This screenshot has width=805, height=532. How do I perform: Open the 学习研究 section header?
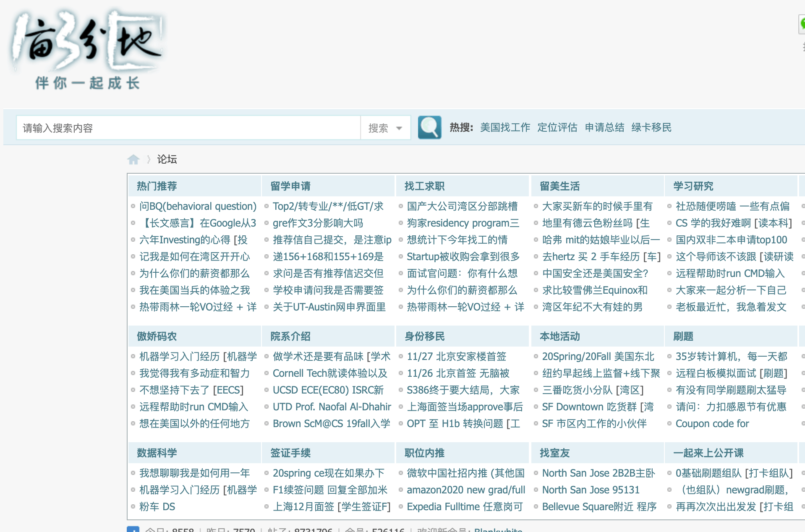tap(693, 186)
